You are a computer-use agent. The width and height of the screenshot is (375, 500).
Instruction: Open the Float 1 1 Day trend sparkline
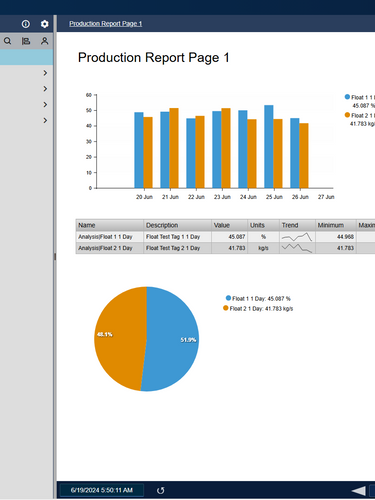pos(297,237)
